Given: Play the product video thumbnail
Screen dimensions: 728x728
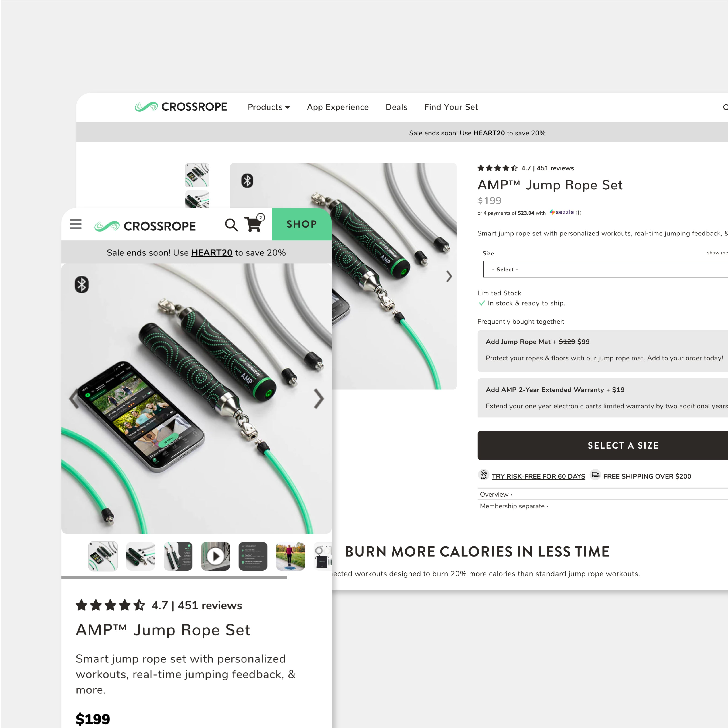Looking at the screenshot, I should pos(215,556).
